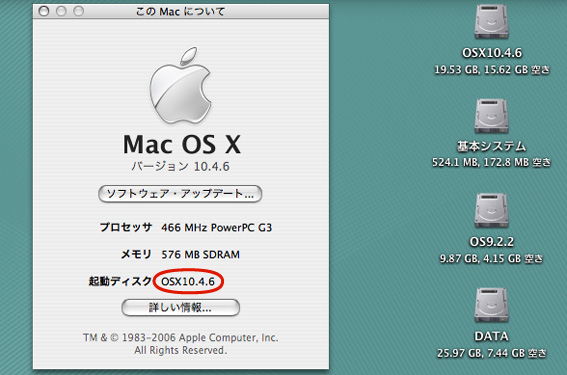Select the 基本システム disk icon

click(x=491, y=116)
